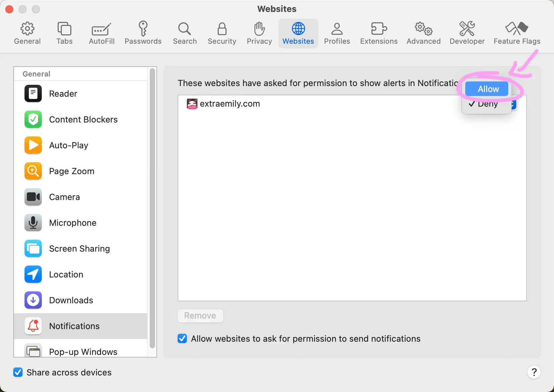Uncheck Share across devices
This screenshot has height=392, width=554.
[18, 372]
